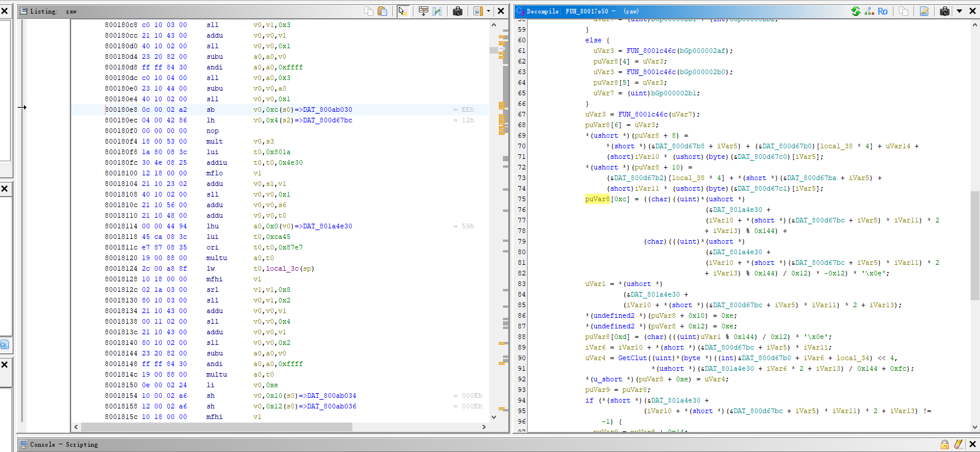Take a snapshot of the Decompile window
Viewport: 980px width, 452px height.
(945, 11)
